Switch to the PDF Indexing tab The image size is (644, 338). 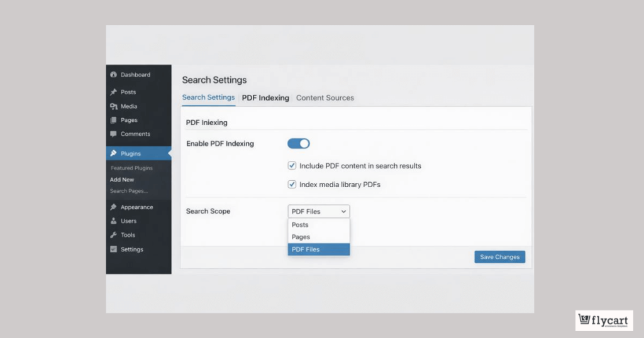[x=265, y=97]
